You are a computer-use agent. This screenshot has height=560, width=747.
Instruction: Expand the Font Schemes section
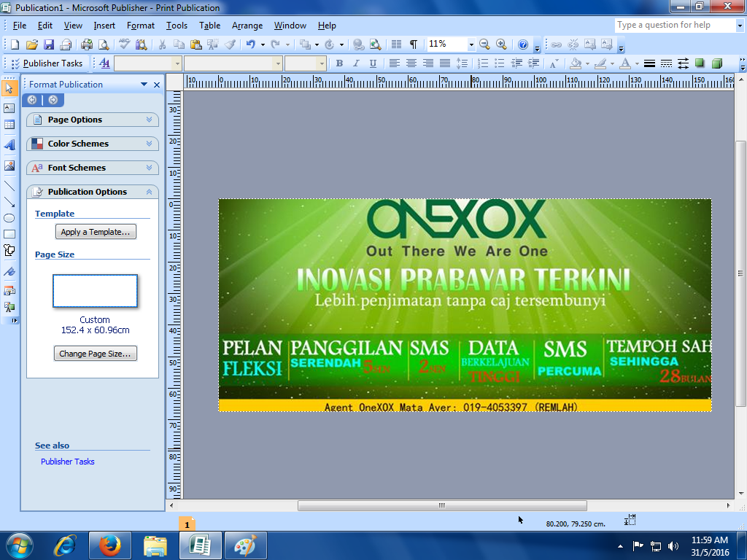point(93,168)
